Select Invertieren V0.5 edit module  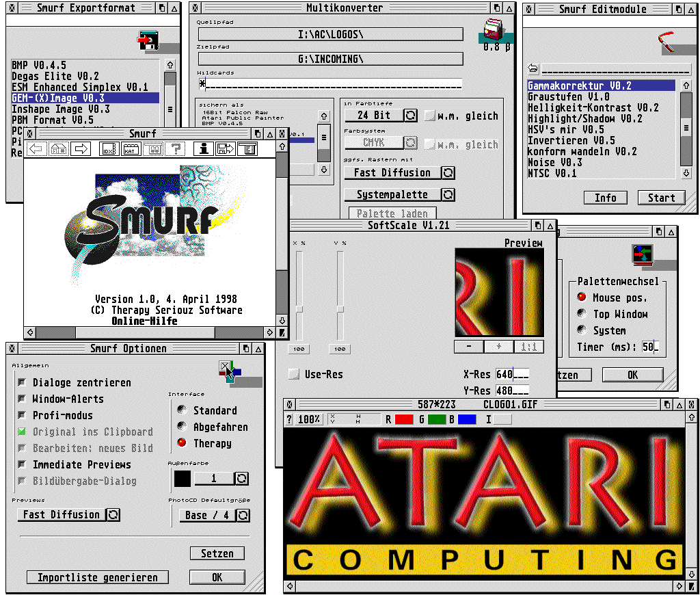[601, 140]
